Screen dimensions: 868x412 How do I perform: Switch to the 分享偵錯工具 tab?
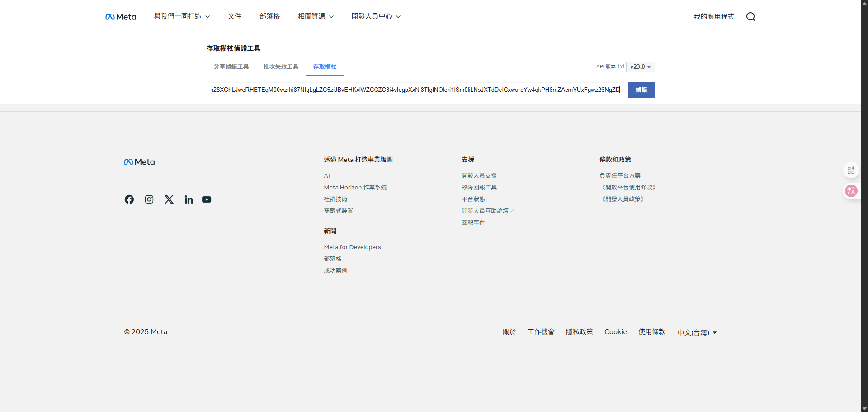(231, 66)
